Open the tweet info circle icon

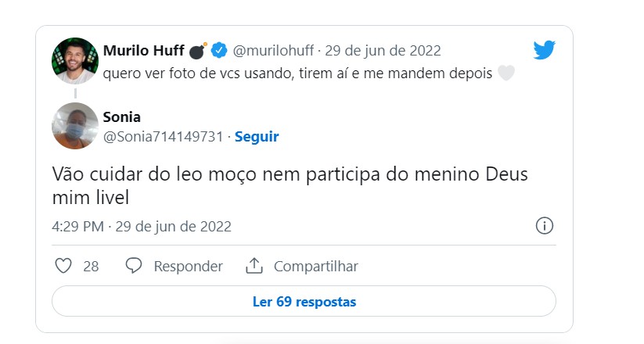coord(544,226)
